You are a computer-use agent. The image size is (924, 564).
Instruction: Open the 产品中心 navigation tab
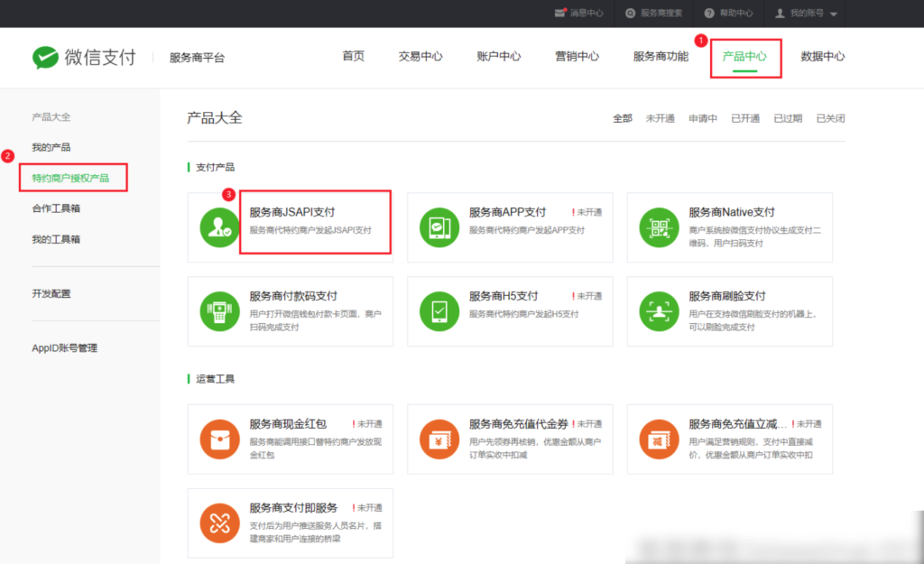(744, 56)
